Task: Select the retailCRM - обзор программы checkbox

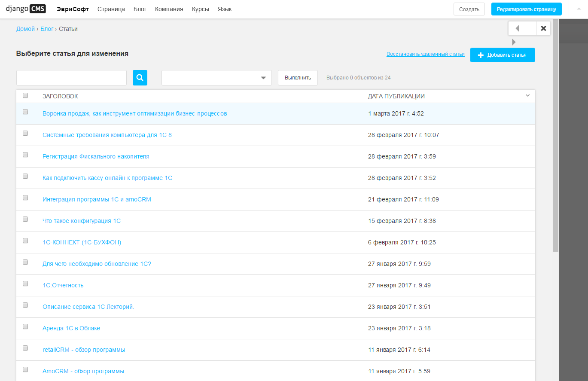Action: pos(25,348)
